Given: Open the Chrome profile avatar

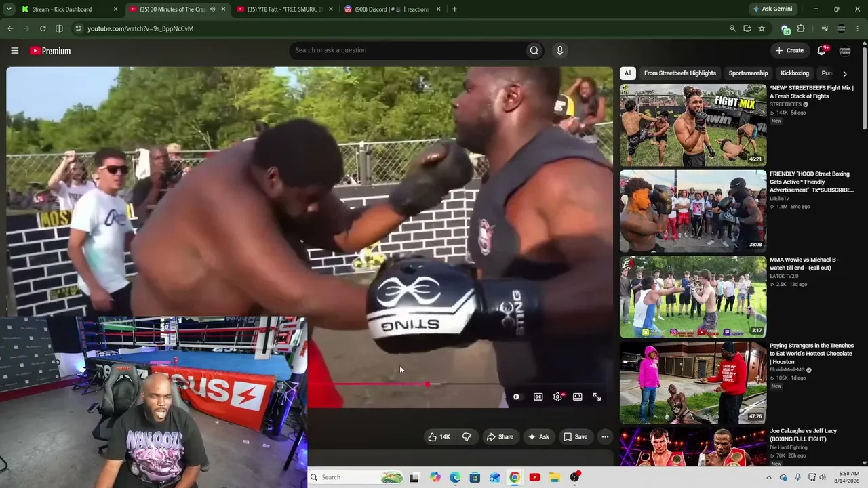Looking at the screenshot, I should coord(842,28).
